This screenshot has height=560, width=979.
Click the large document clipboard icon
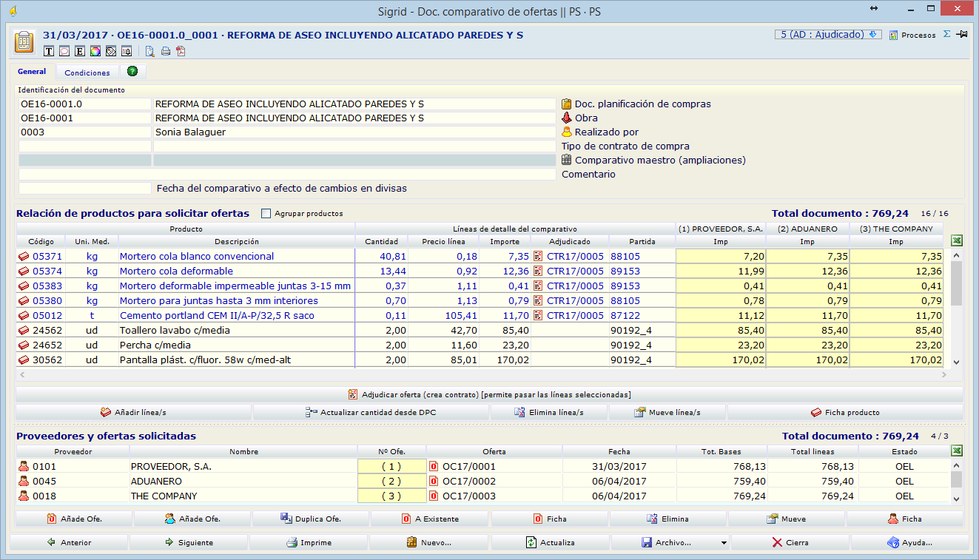pyautogui.click(x=24, y=41)
